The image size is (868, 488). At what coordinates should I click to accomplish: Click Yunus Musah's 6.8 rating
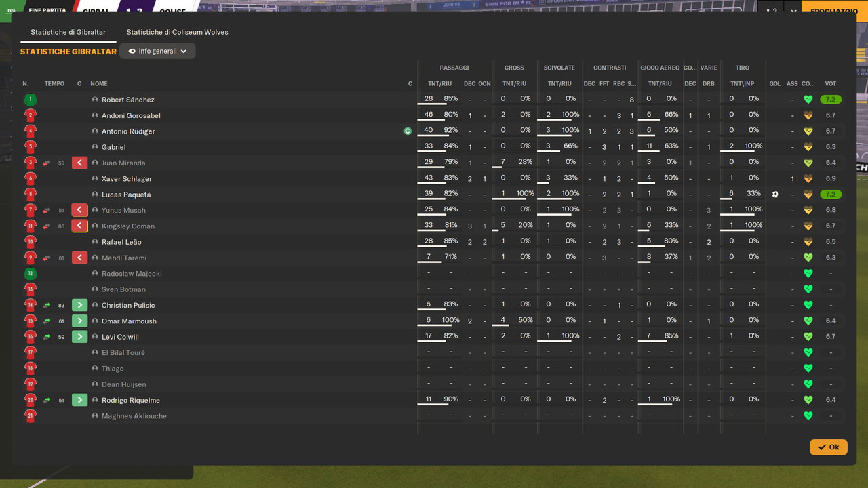click(x=831, y=210)
